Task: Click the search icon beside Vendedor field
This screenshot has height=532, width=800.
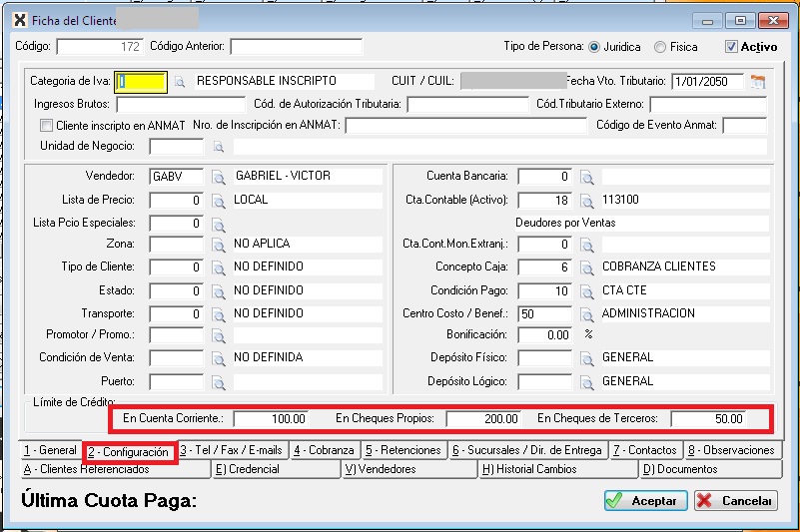Action: 218,177
